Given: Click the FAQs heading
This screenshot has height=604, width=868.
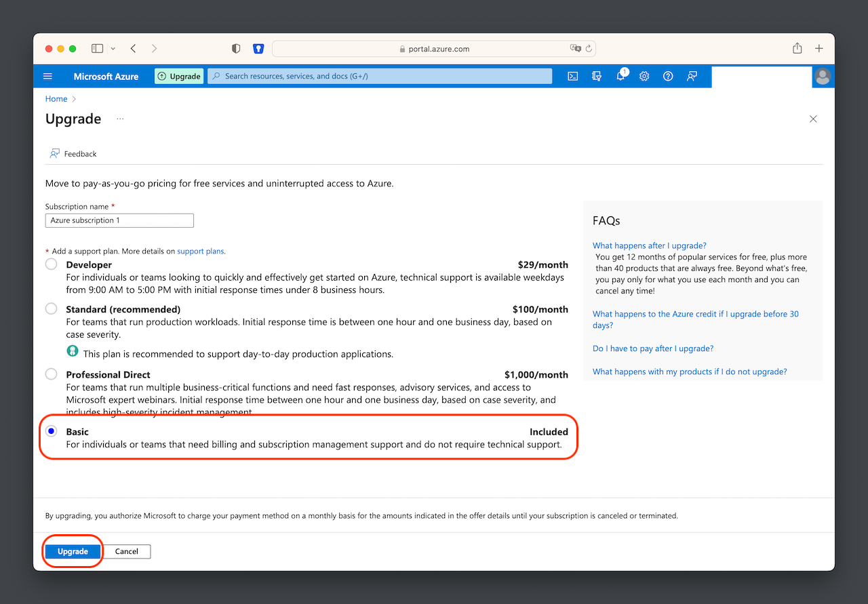Looking at the screenshot, I should coord(606,221).
